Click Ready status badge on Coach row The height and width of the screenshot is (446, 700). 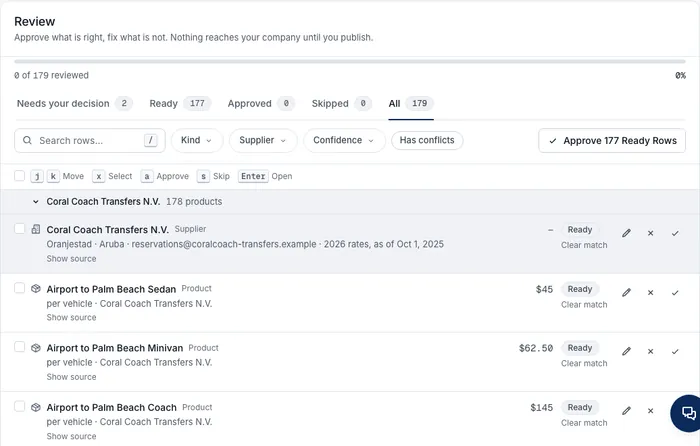[x=579, y=407]
